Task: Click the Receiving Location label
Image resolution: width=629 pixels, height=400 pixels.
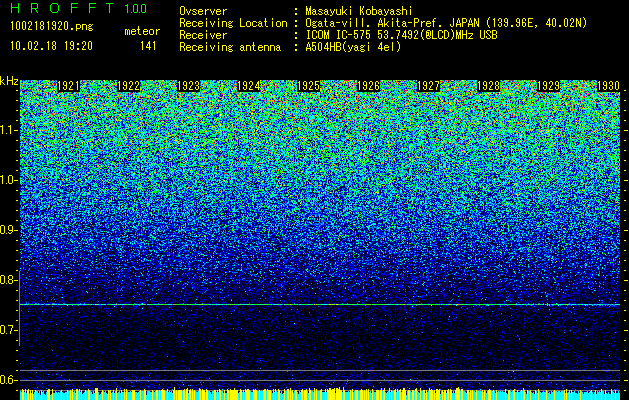Action: tap(233, 24)
